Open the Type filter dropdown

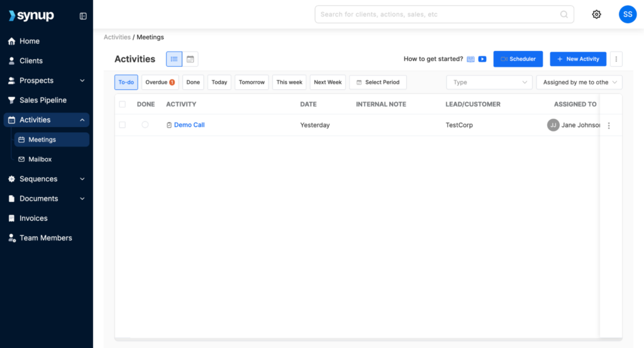pos(489,82)
